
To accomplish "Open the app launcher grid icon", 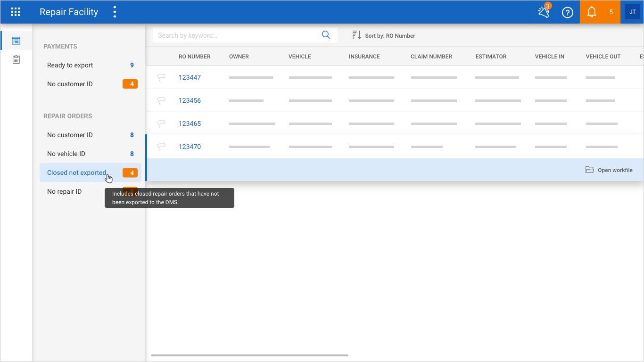I will point(16,12).
